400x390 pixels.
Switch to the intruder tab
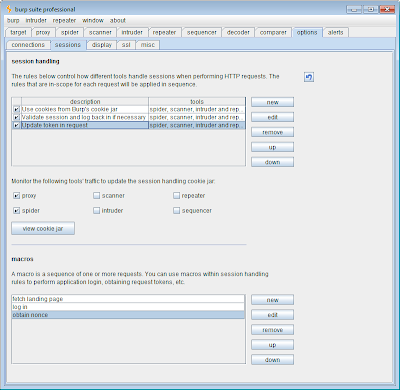[x=132, y=32]
